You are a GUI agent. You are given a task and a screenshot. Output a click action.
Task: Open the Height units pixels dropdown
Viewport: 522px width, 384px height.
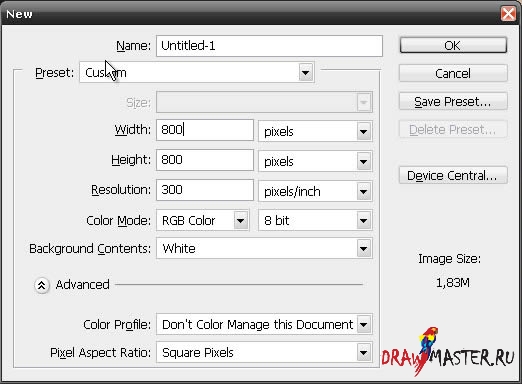coord(315,161)
